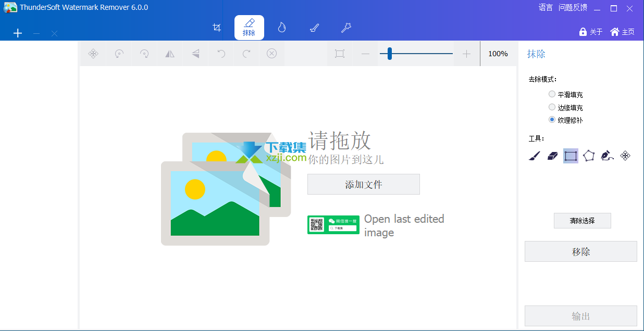Open the 抹除 erase tab

point(249,28)
